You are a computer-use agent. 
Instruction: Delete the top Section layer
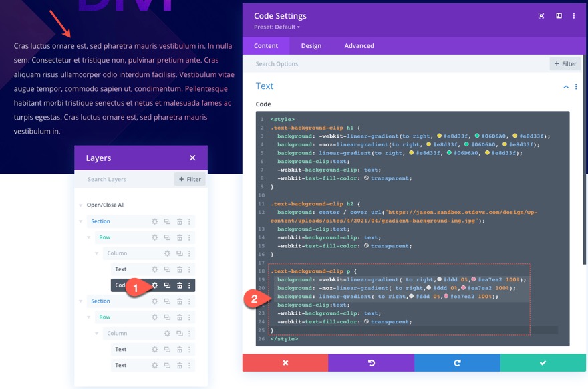(180, 221)
